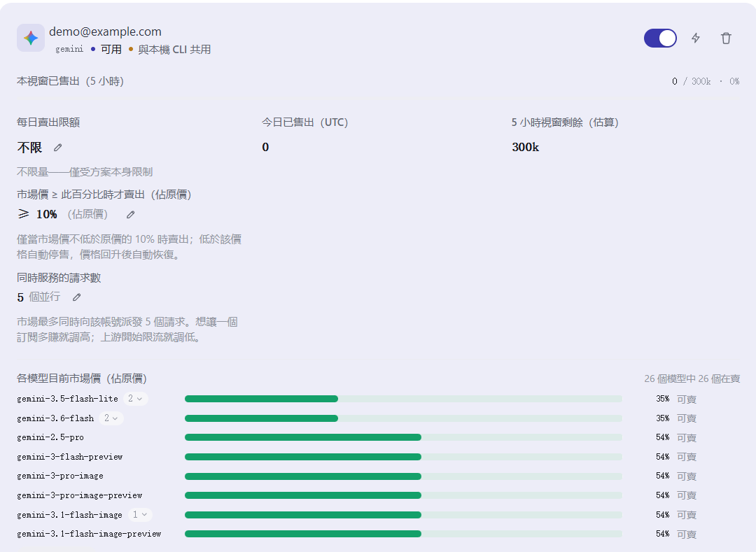Click the 26 個模型中 26 個在賣 text

coord(692,378)
